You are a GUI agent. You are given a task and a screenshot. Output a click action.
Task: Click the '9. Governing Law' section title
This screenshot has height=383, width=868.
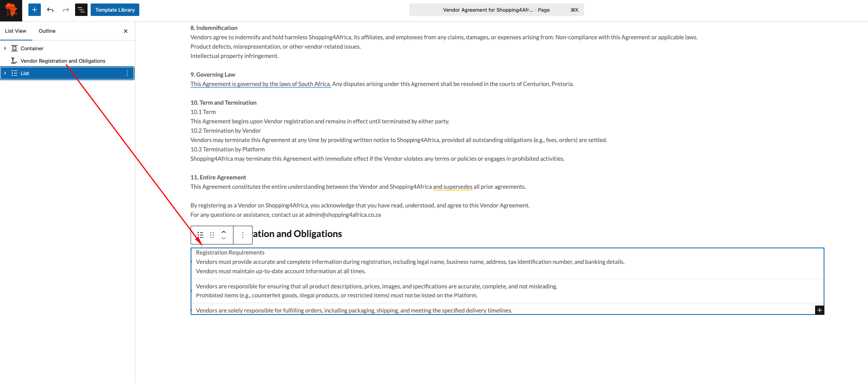213,75
